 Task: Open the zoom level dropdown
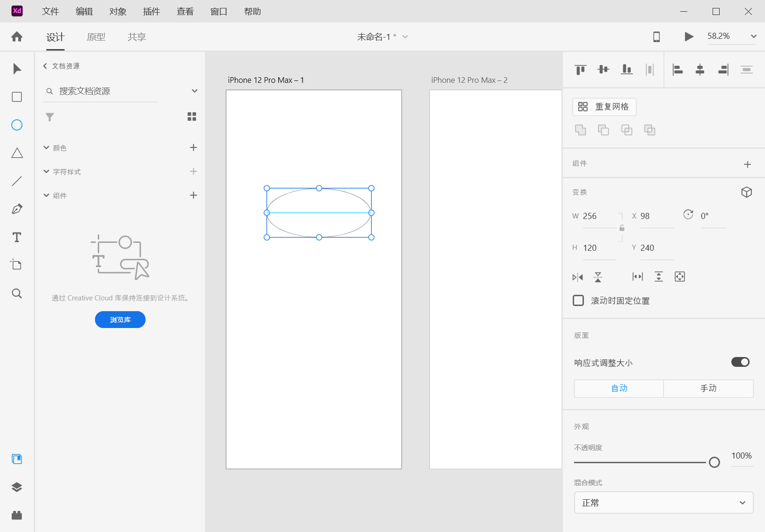pyautogui.click(x=753, y=36)
